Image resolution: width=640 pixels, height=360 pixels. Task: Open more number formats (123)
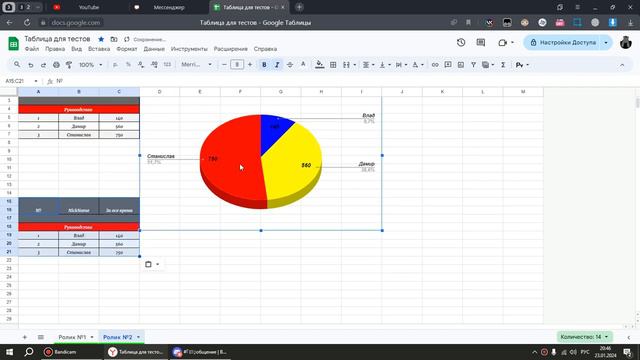coord(167,65)
